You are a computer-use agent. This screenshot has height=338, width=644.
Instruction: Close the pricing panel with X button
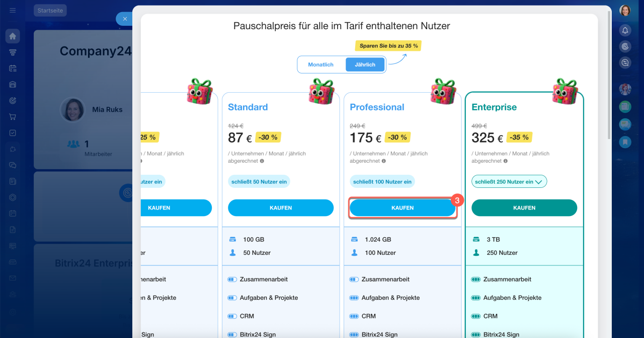point(125,19)
